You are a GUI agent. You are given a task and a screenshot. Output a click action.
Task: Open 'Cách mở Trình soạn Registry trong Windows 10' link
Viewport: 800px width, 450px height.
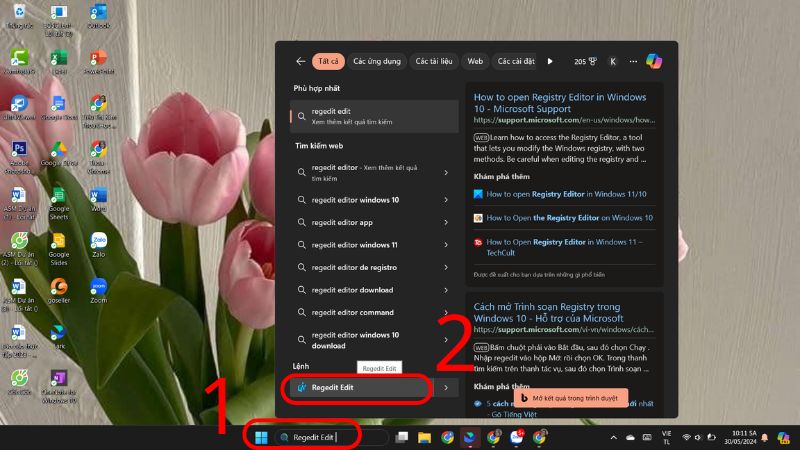click(x=548, y=312)
